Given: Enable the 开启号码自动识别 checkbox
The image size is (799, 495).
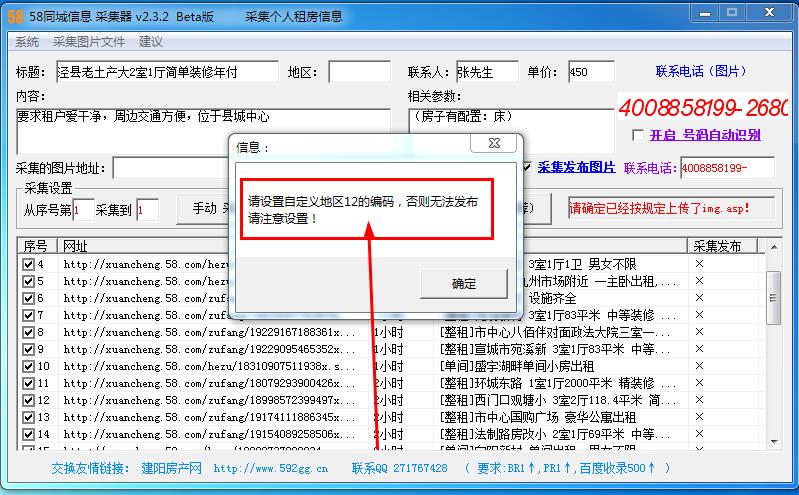Looking at the screenshot, I should 638,135.
